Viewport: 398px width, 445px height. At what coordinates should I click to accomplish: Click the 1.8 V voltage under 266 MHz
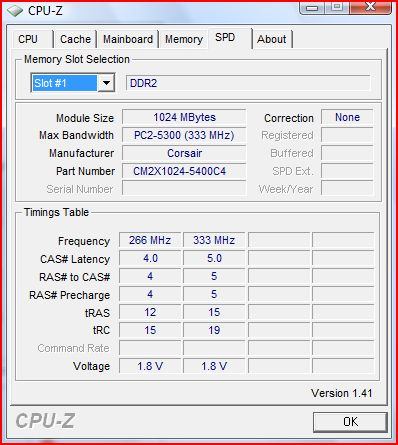click(x=150, y=366)
